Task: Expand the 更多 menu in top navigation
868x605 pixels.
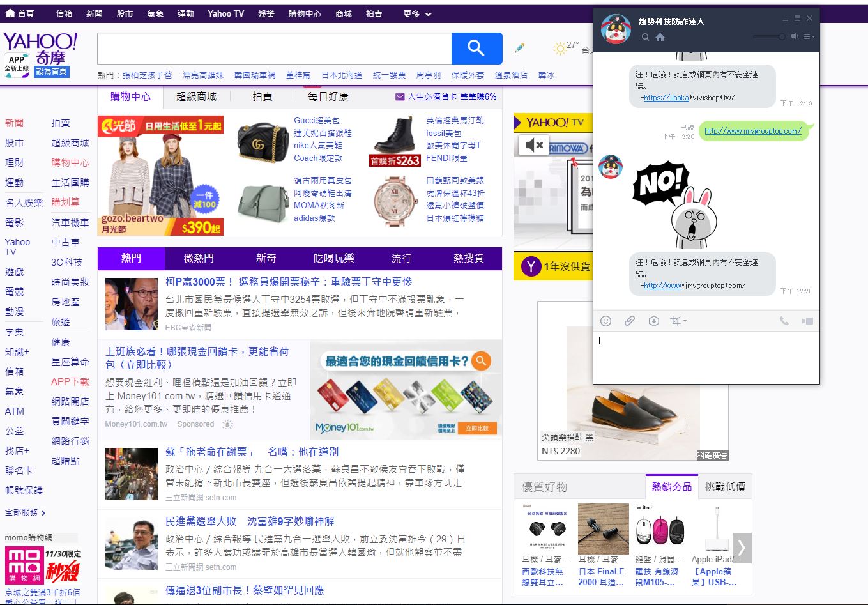Action: pos(418,13)
